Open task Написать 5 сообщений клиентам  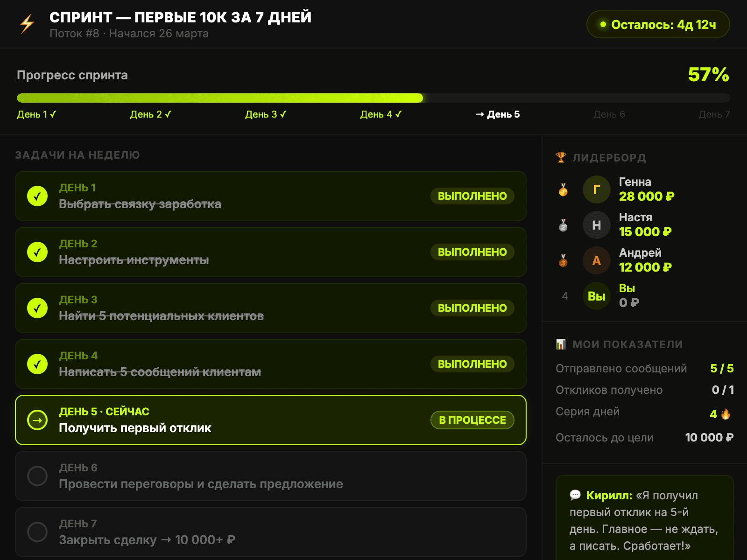click(x=271, y=364)
